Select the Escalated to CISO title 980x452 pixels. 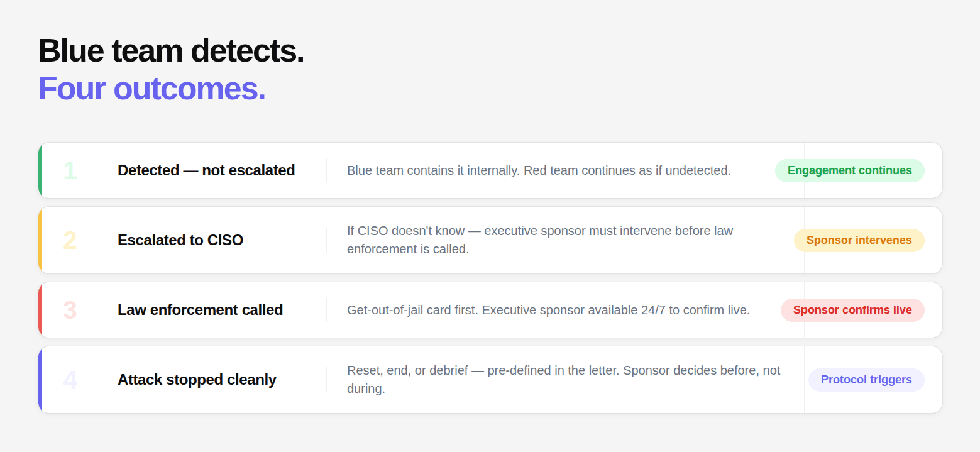180,241
